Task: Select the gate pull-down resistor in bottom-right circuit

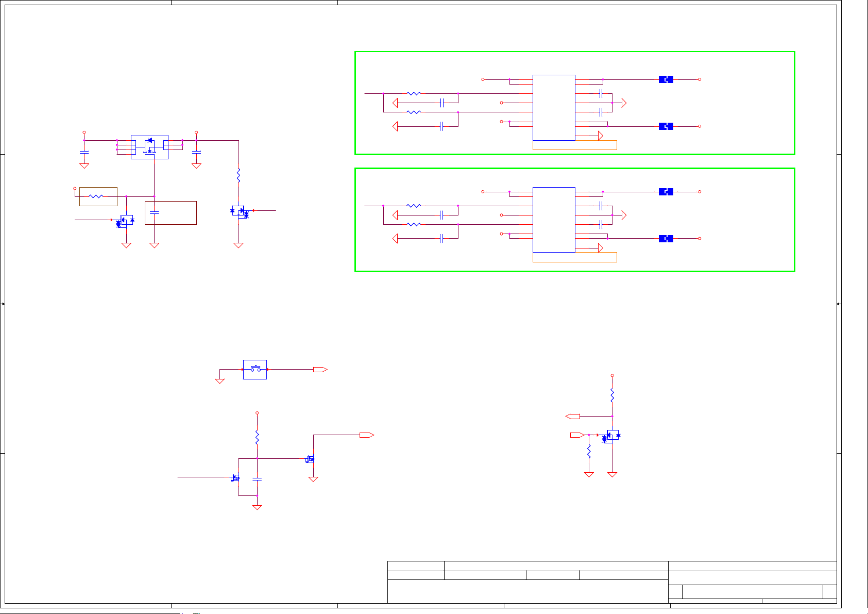Action: (589, 452)
